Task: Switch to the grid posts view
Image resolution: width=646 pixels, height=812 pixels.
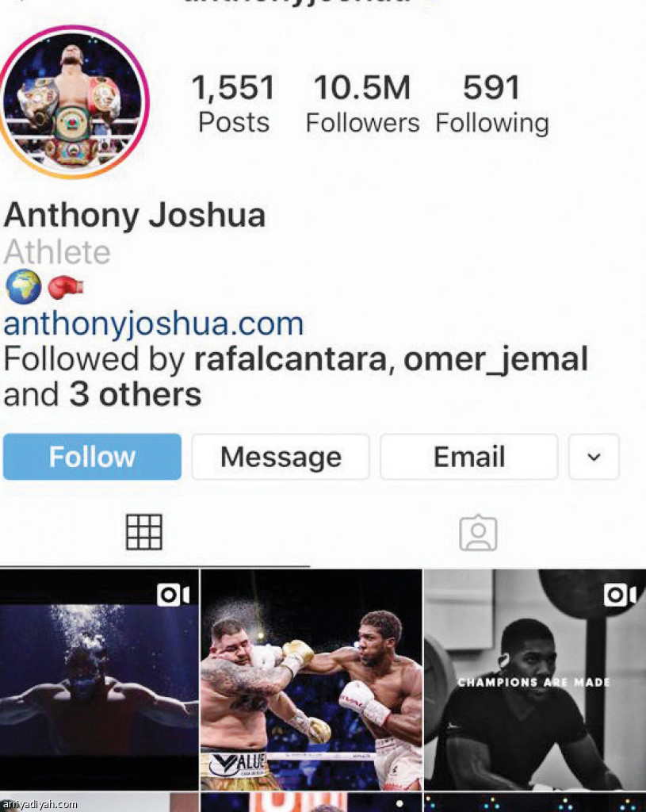Action: click(144, 532)
